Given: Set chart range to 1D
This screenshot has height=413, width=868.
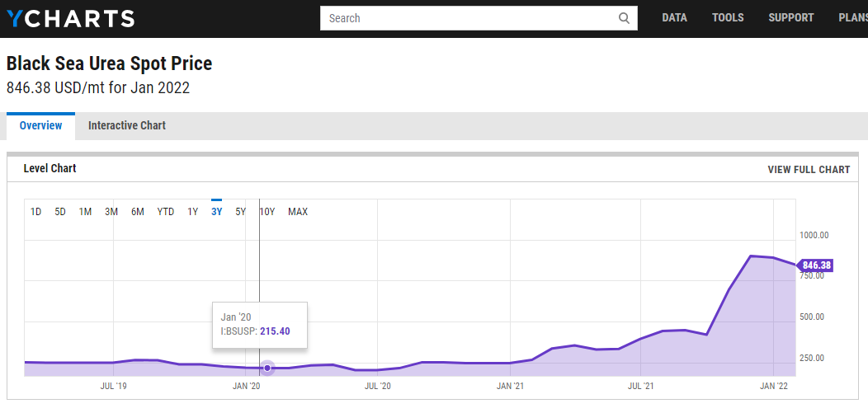Looking at the screenshot, I should (36, 212).
